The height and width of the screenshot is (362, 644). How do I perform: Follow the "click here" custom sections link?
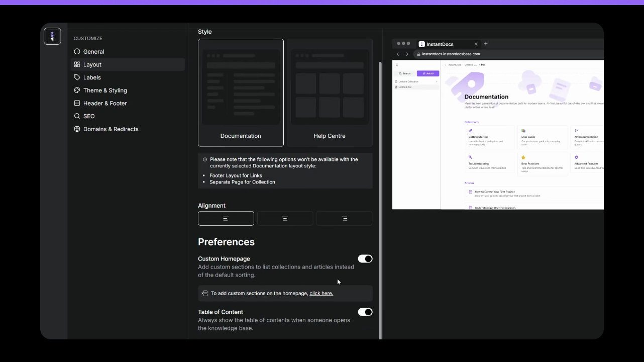(x=321, y=293)
